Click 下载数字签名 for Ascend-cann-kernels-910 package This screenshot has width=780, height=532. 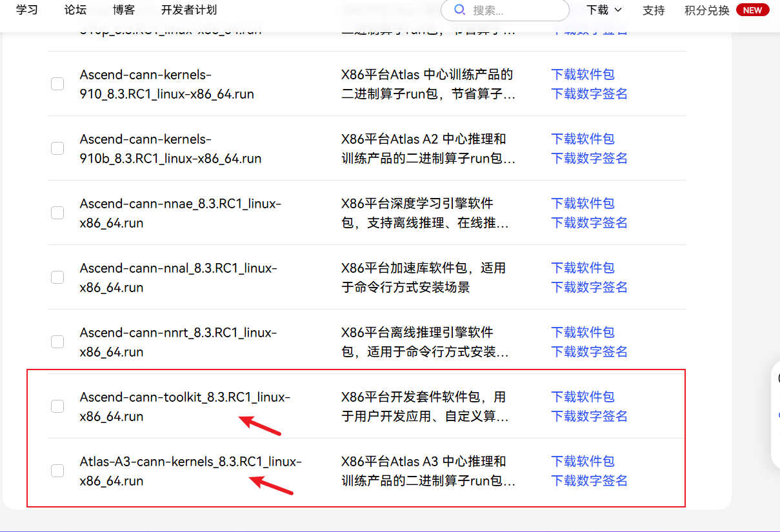pos(589,94)
